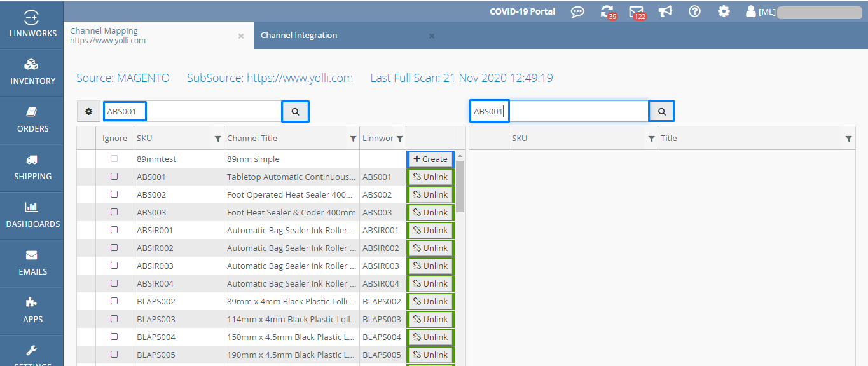Close the Channel Mapping tab
Viewport: 868px width, 366px height.
click(x=241, y=36)
